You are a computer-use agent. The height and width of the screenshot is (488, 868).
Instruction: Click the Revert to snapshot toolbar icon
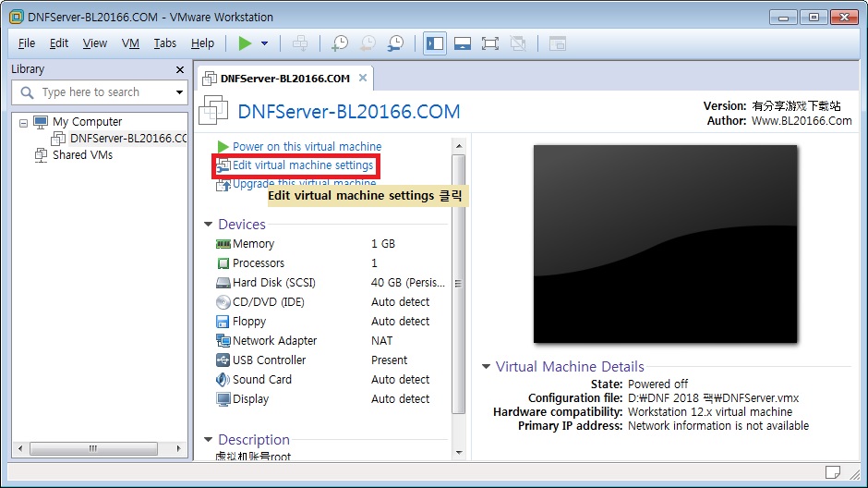tap(368, 43)
